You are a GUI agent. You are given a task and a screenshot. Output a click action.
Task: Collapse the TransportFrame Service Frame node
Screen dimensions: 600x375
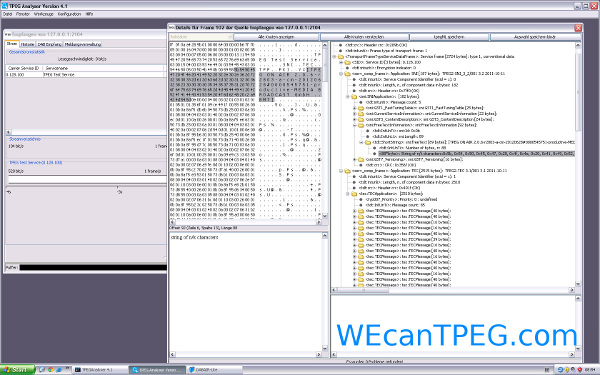click(x=334, y=57)
